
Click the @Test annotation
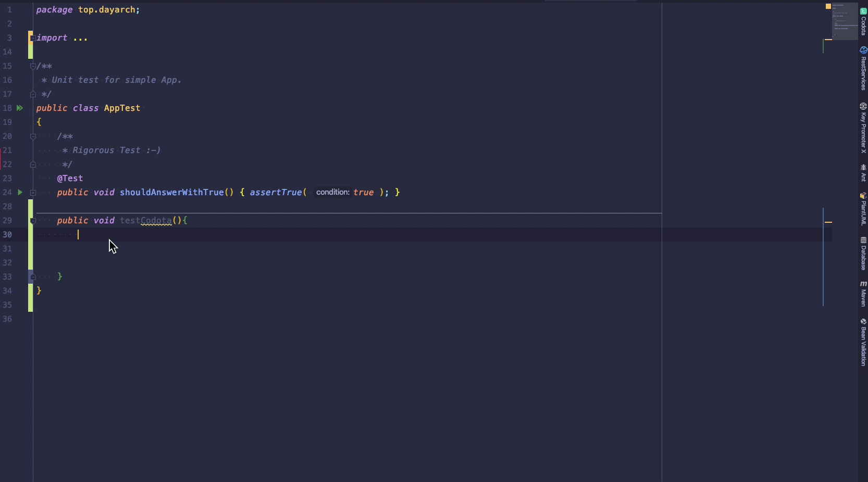pos(70,179)
